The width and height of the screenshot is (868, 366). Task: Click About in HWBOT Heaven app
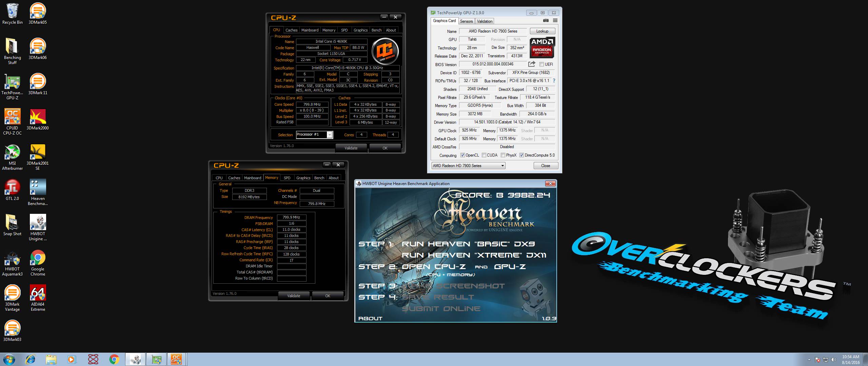point(370,319)
